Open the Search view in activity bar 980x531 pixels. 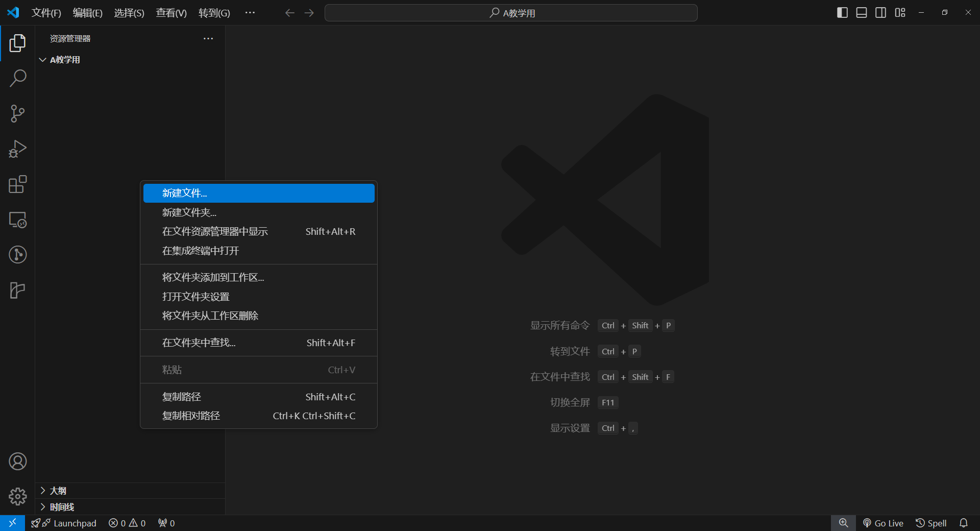17,79
